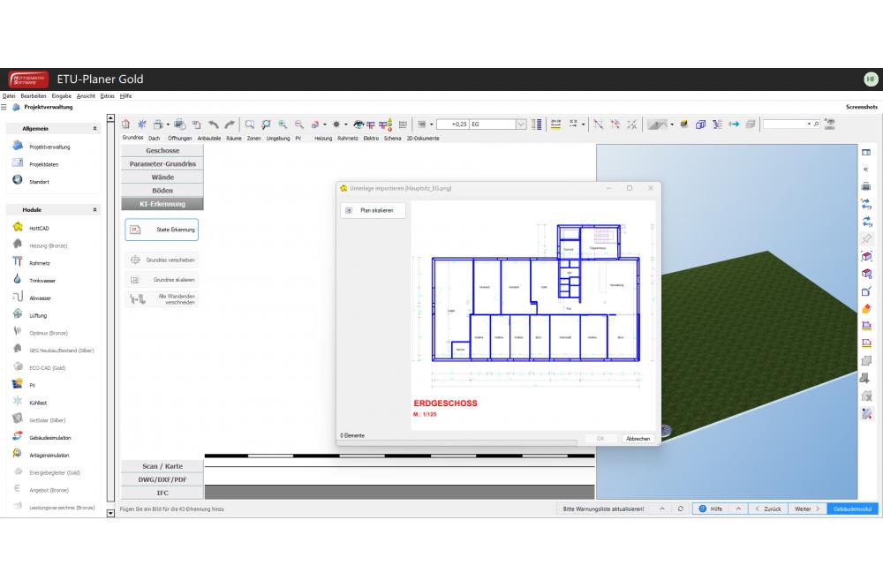Switch to the Öffnungen tab
This screenshot has height=588, width=883.
pyautogui.click(x=179, y=138)
